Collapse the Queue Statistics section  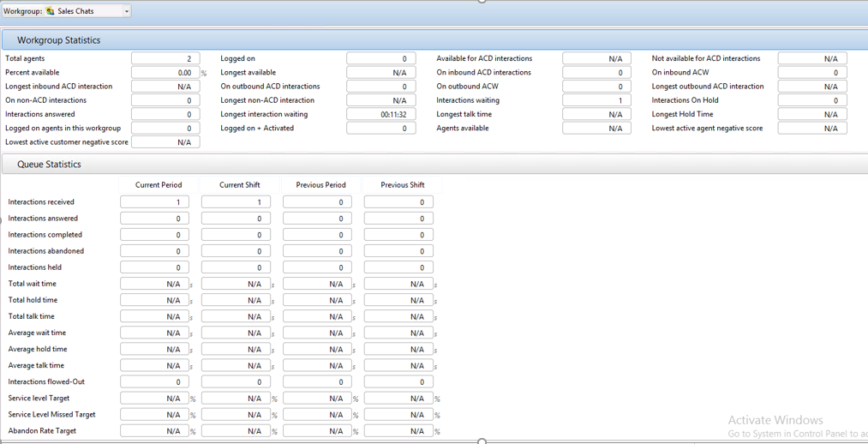click(49, 165)
